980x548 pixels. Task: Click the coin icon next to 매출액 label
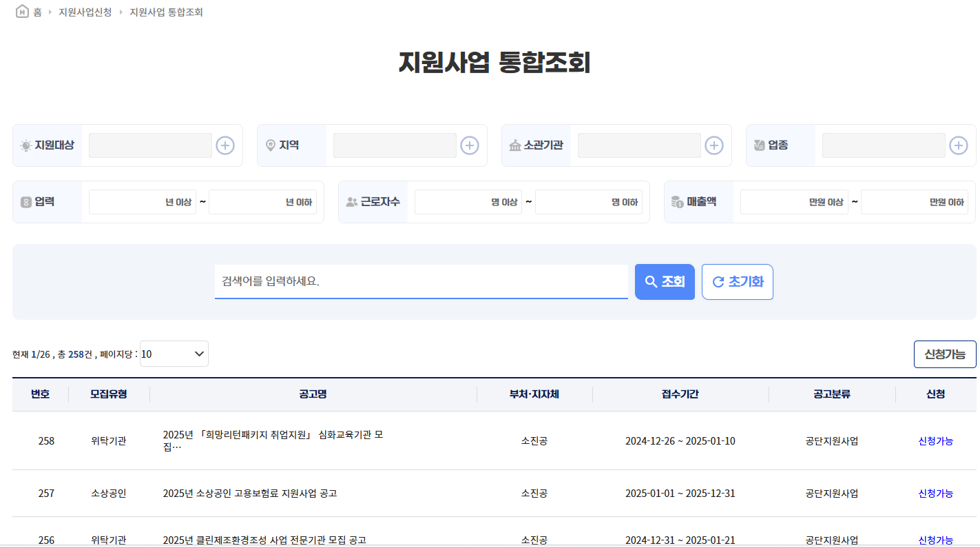pyautogui.click(x=678, y=201)
